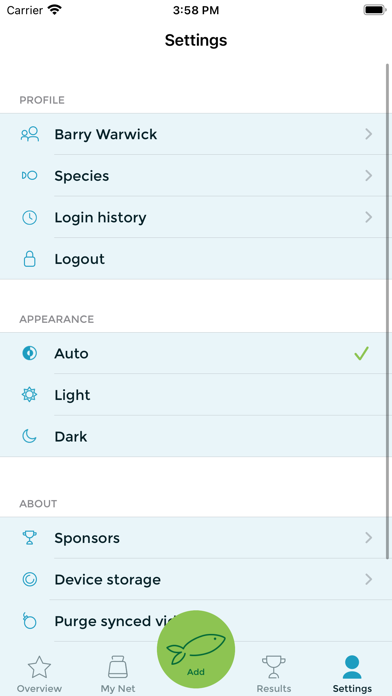Tap the Purge synced videos row
Screen dimensions: 392x696
(196, 621)
